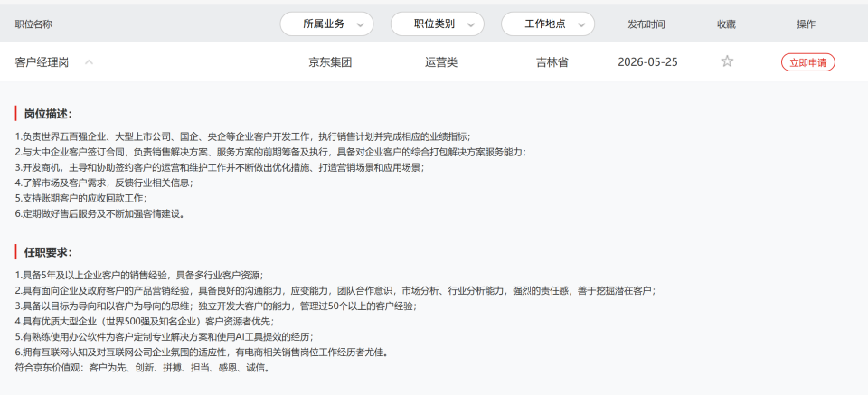Click the 京东集团 business cell
Screen dimensions: 868x395
tap(330, 62)
